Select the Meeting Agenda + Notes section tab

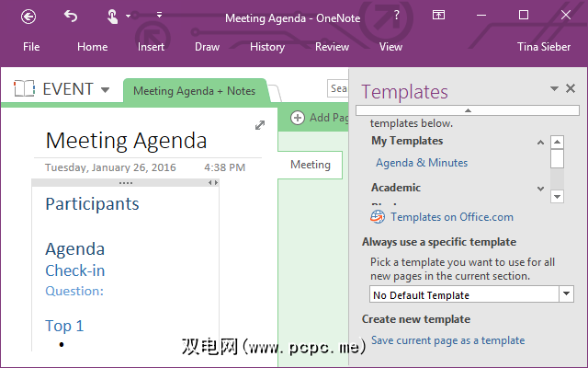[195, 91]
